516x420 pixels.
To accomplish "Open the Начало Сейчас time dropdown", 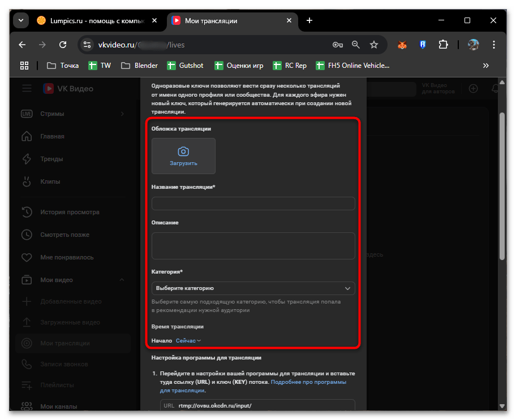I will click(188, 341).
